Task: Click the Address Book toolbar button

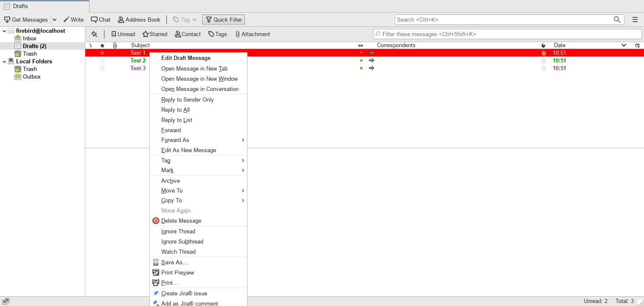Action: tap(139, 20)
